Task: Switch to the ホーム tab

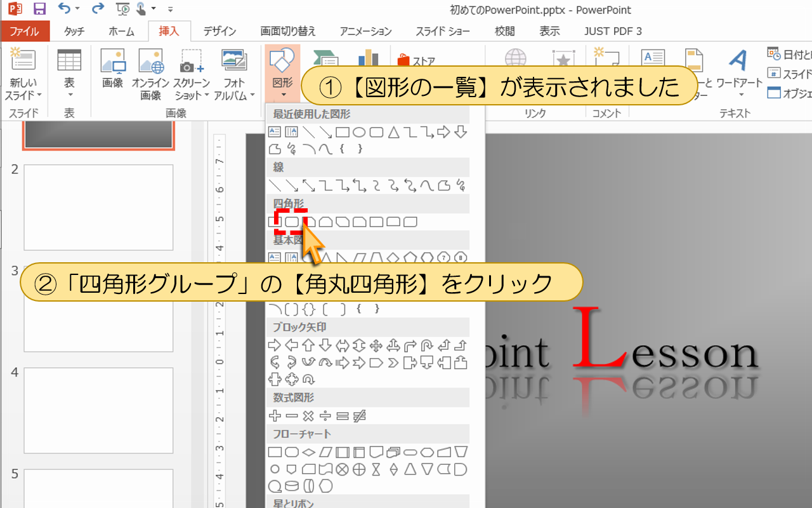Action: pos(121,31)
